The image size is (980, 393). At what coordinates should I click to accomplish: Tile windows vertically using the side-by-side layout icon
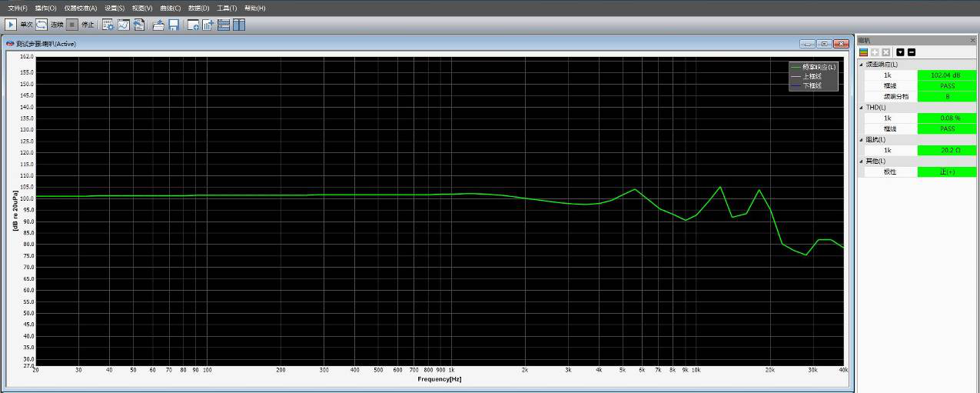(239, 25)
